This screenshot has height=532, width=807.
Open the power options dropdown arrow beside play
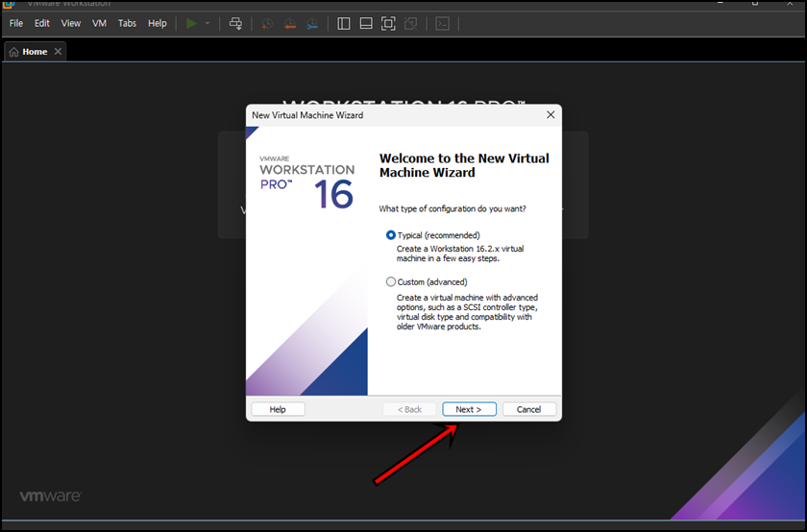coord(208,24)
